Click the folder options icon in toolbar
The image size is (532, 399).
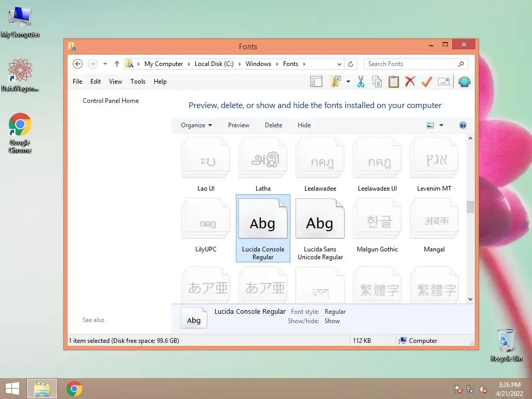click(x=336, y=82)
